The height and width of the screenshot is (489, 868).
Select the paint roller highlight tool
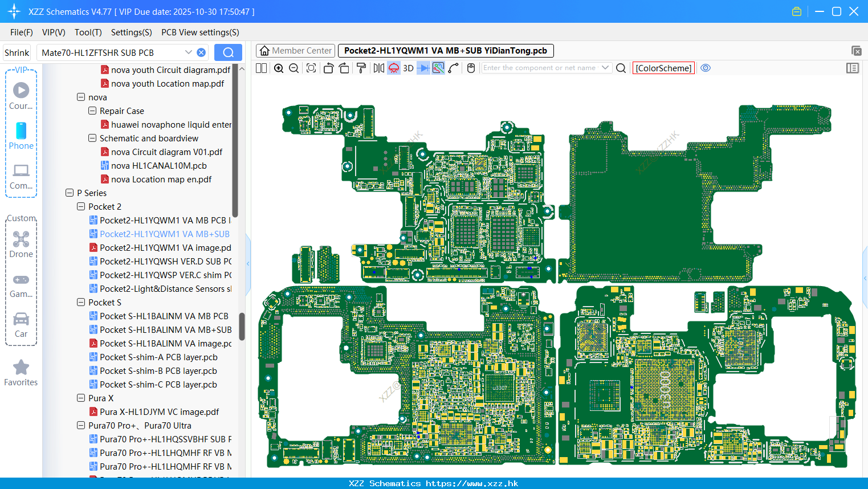click(x=361, y=68)
